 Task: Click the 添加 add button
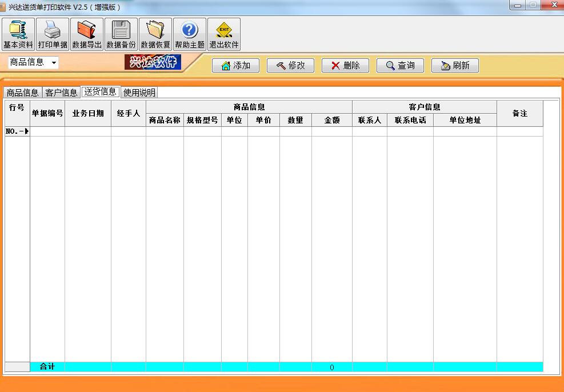[x=235, y=66]
